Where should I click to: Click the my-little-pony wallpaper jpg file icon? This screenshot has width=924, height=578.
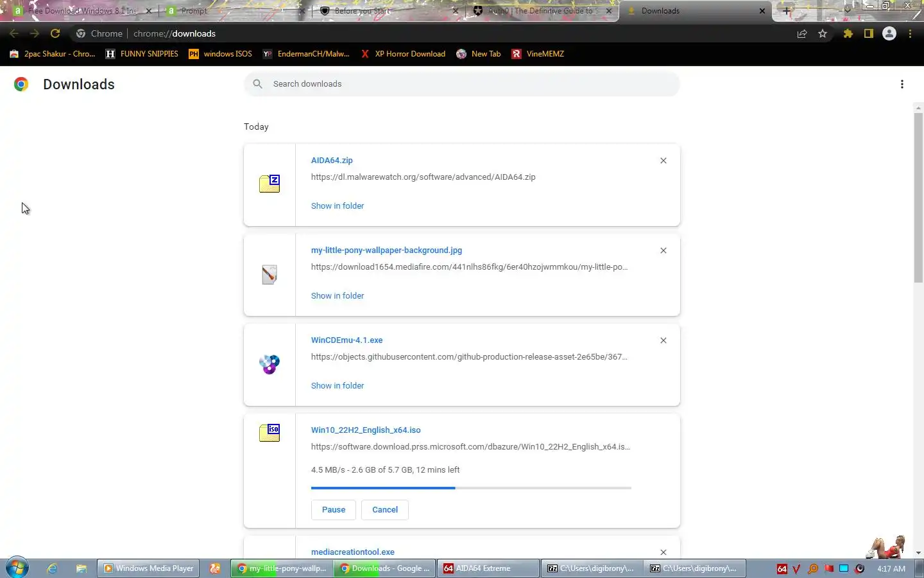tap(269, 274)
